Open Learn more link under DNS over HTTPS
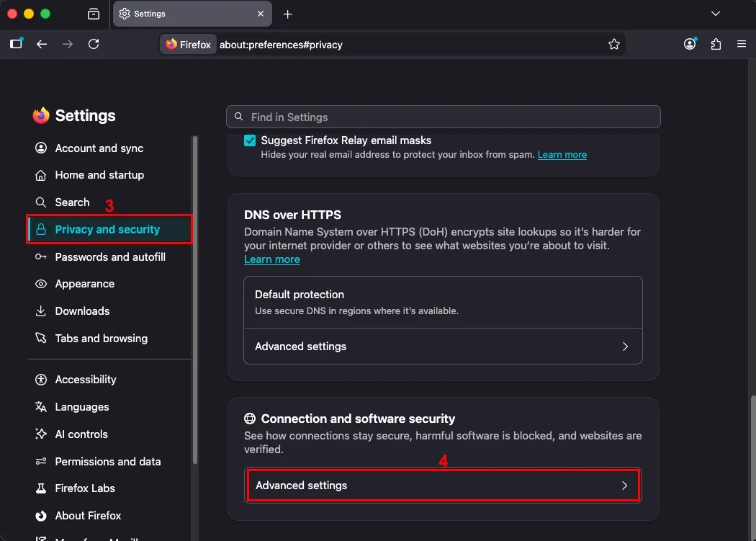This screenshot has width=756, height=541. pos(272,259)
